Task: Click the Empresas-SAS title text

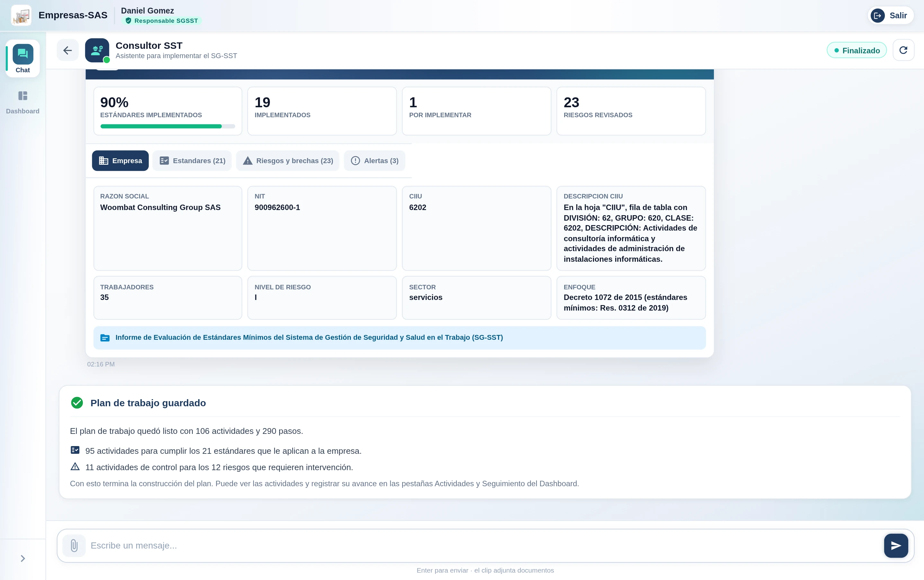Action: pyautogui.click(x=73, y=15)
